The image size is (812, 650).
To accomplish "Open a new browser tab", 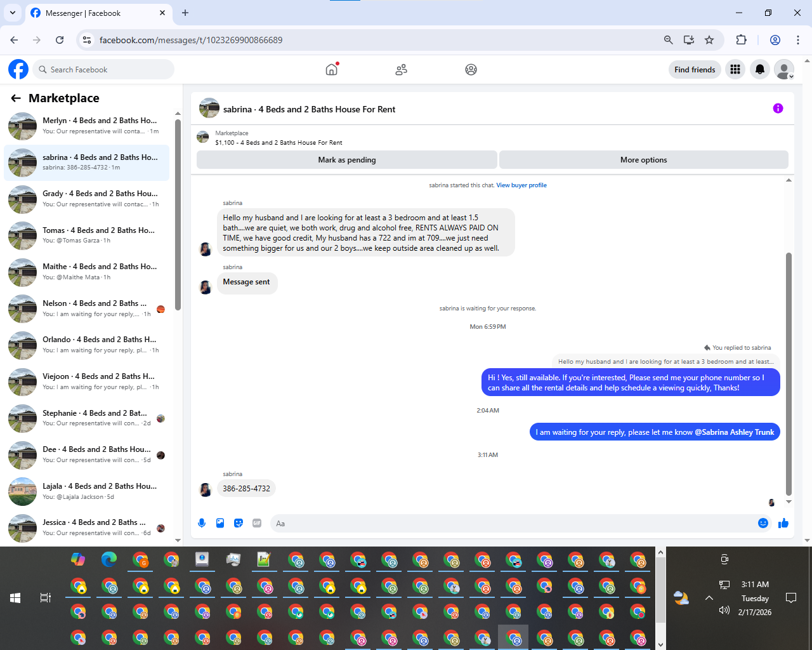I will (x=185, y=13).
